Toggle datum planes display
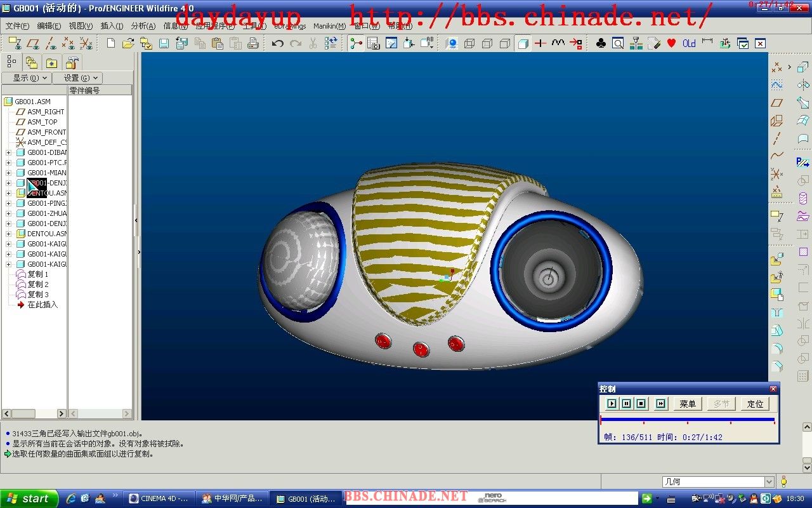The width and height of the screenshot is (812, 508). coord(33,43)
